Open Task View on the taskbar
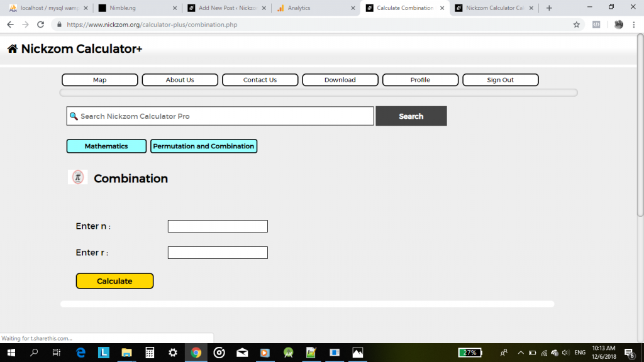This screenshot has width=644, height=362. click(x=56, y=353)
